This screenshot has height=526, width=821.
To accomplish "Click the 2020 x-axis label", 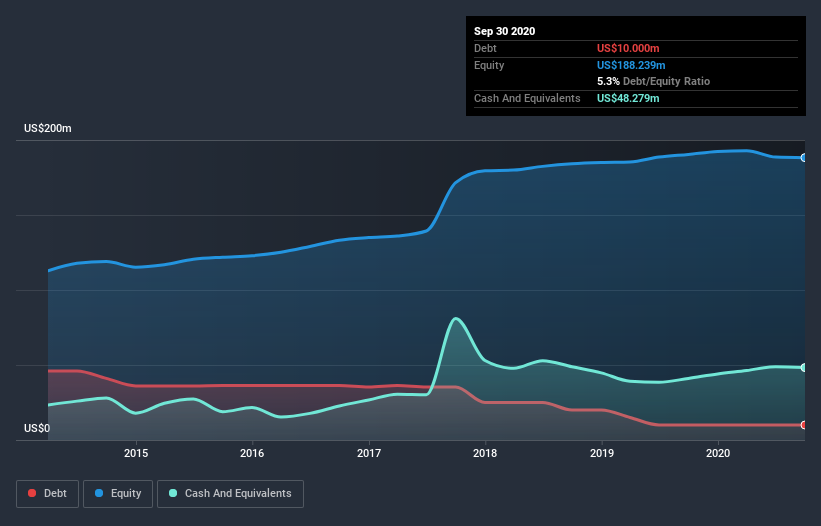I will tap(718, 453).
